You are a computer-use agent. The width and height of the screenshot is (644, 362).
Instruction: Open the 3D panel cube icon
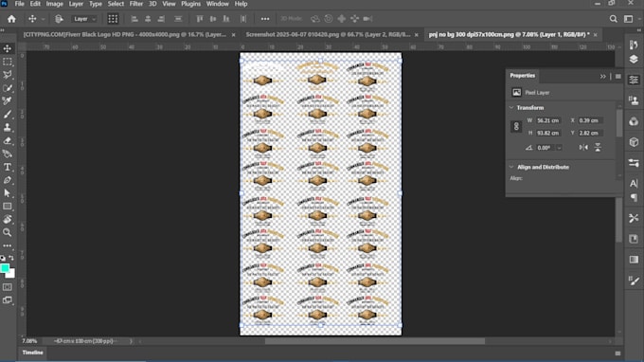pos(634,142)
